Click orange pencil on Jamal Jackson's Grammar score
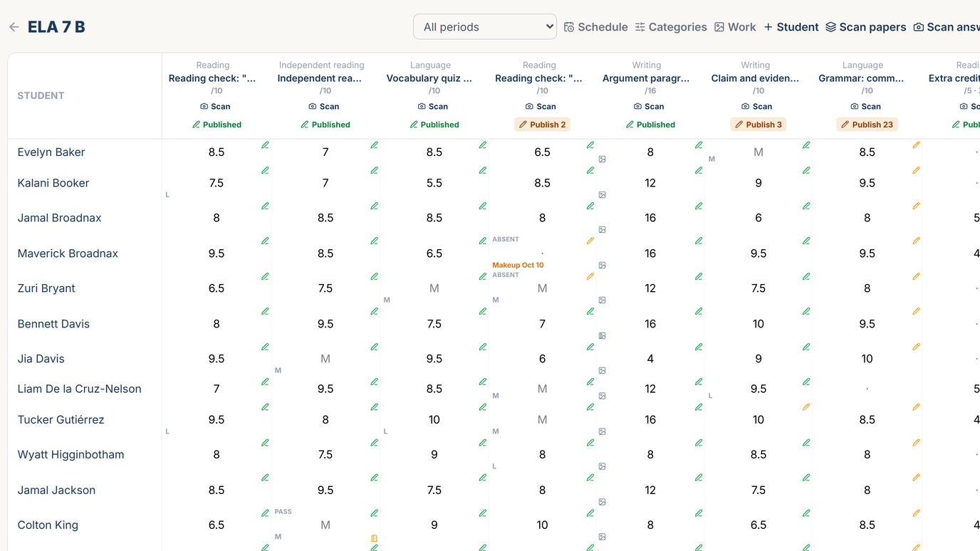 917,478
